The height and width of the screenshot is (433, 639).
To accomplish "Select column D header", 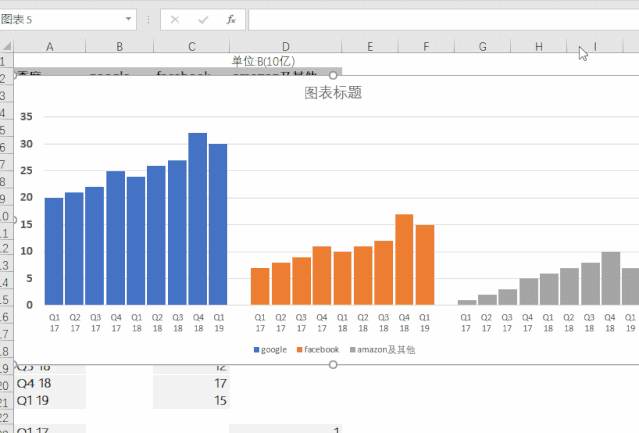I will point(285,46).
